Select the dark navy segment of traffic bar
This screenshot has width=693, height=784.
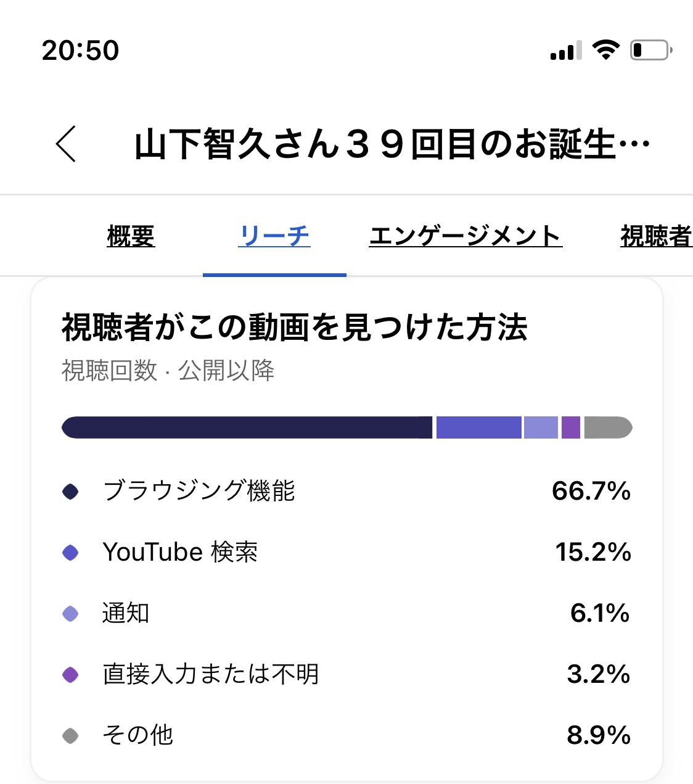click(x=247, y=427)
